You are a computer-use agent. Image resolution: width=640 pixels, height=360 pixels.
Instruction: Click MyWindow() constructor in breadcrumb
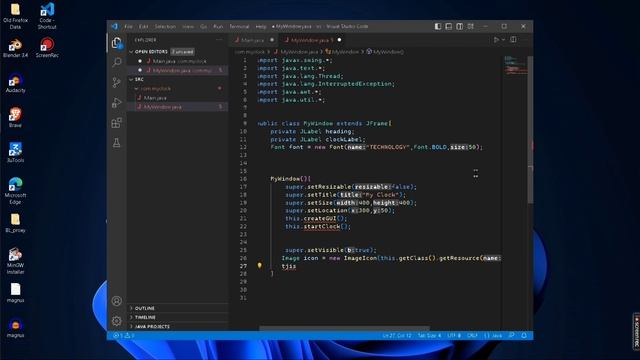(385, 52)
